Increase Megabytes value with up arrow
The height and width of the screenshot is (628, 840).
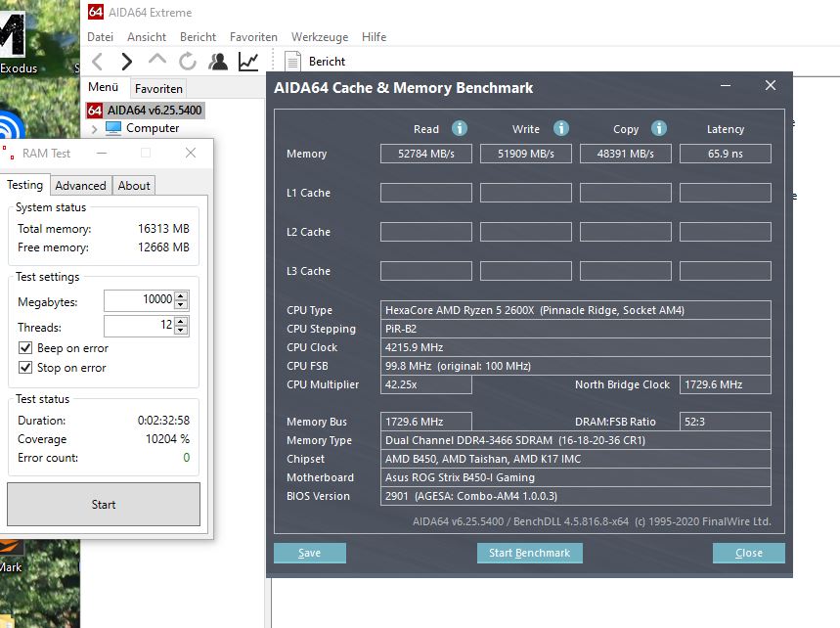point(181,295)
